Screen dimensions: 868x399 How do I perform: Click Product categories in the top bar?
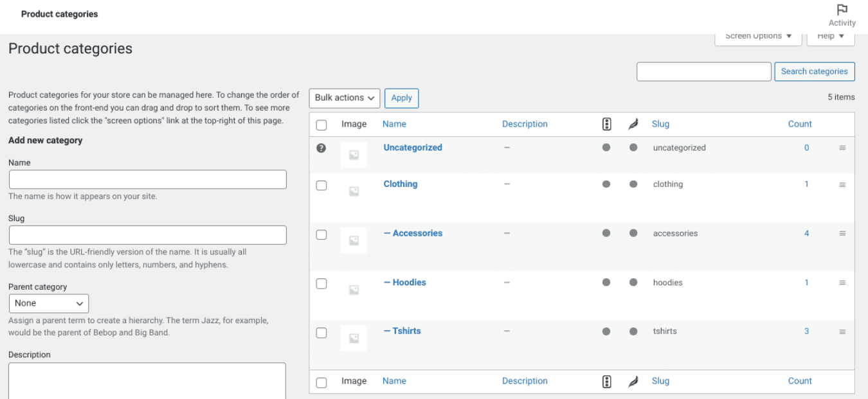pos(59,13)
